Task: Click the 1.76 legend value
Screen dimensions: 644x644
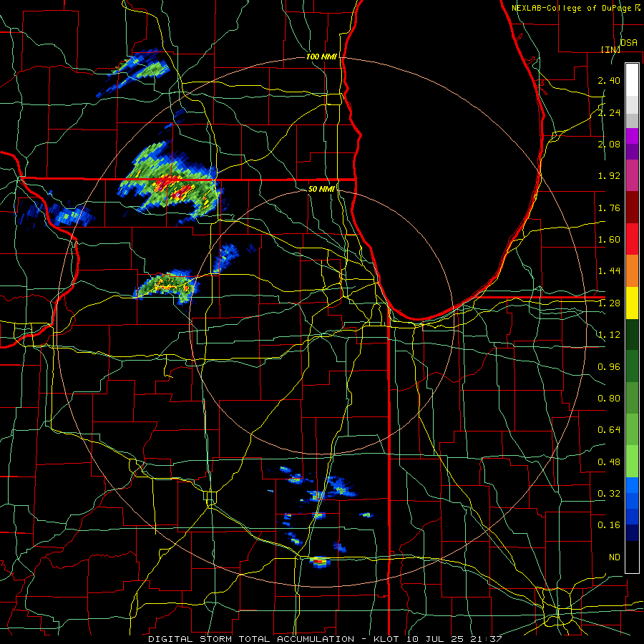Action: (609, 208)
